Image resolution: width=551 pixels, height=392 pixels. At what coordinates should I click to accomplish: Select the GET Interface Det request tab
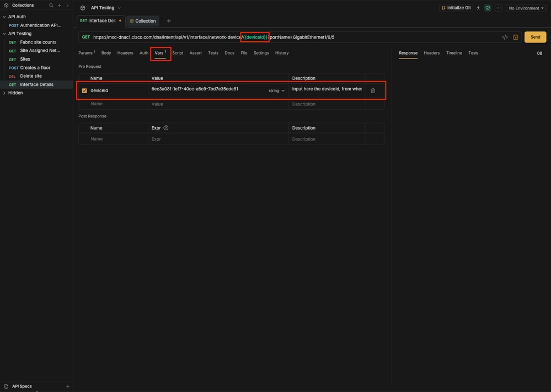pos(101,21)
